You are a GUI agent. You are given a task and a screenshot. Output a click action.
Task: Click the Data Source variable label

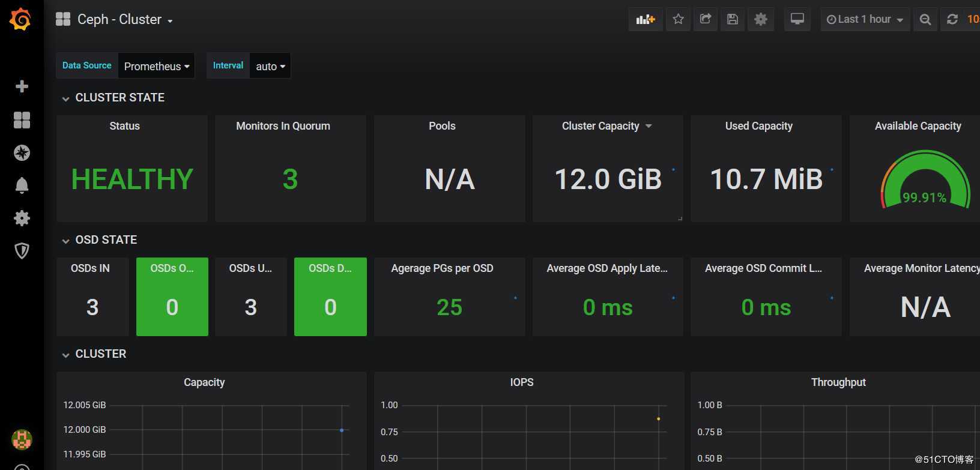(87, 65)
